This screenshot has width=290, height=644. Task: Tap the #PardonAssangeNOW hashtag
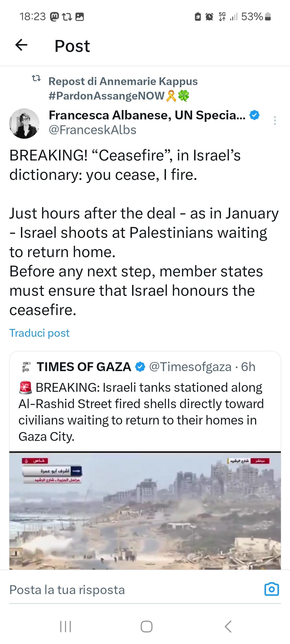coord(107,96)
